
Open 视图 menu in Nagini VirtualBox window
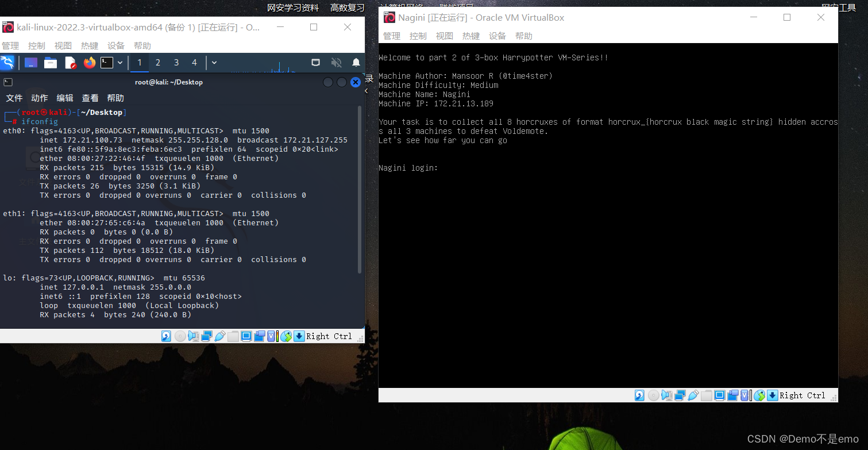pos(445,36)
